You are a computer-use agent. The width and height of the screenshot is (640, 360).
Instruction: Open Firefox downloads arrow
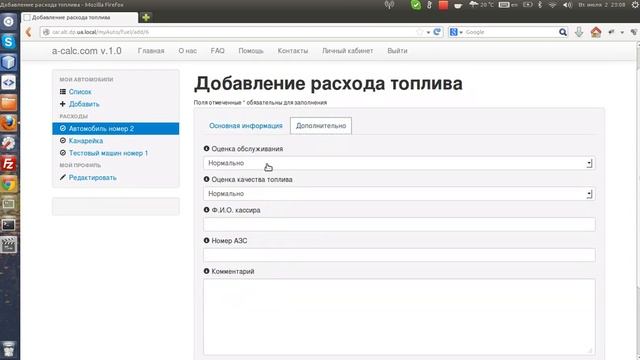click(x=579, y=32)
